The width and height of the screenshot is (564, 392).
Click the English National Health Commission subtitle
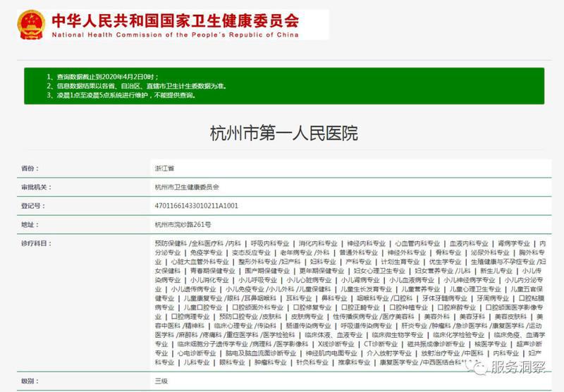[174, 35]
